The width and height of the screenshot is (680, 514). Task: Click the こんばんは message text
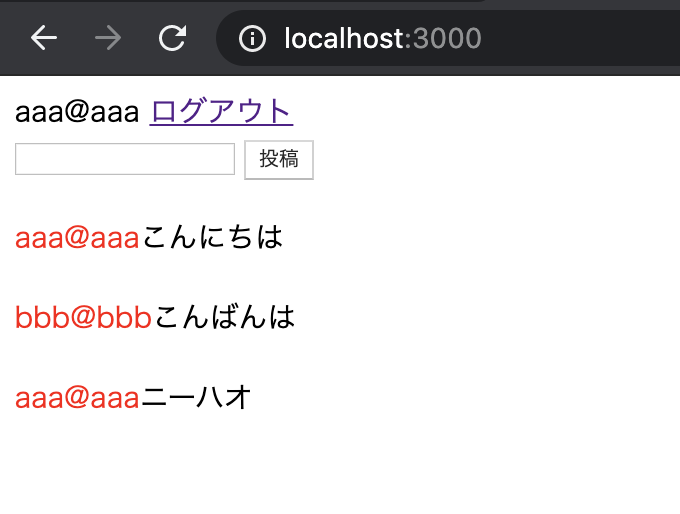click(x=225, y=318)
